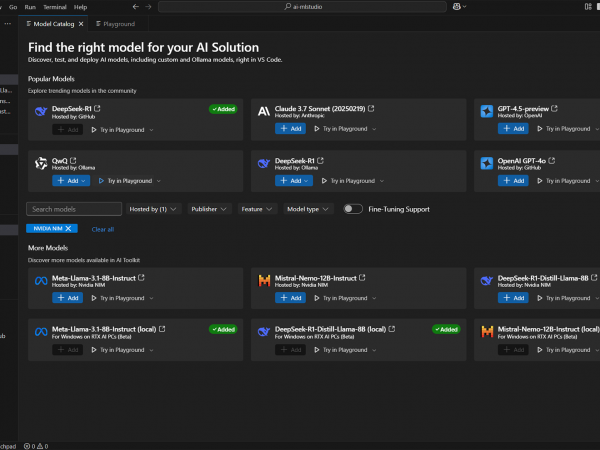Close the Model Catalog tab
The height and width of the screenshot is (450, 600).
coord(81,24)
